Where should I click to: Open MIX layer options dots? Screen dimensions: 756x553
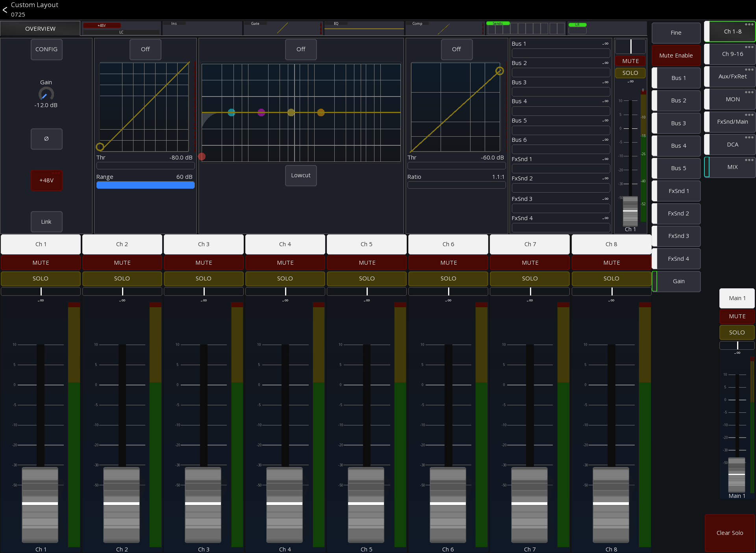(x=749, y=160)
